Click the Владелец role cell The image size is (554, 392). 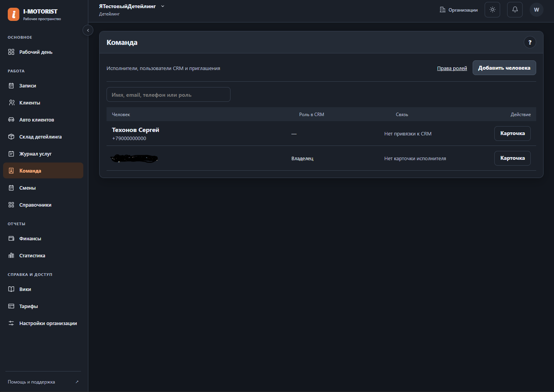(303, 159)
